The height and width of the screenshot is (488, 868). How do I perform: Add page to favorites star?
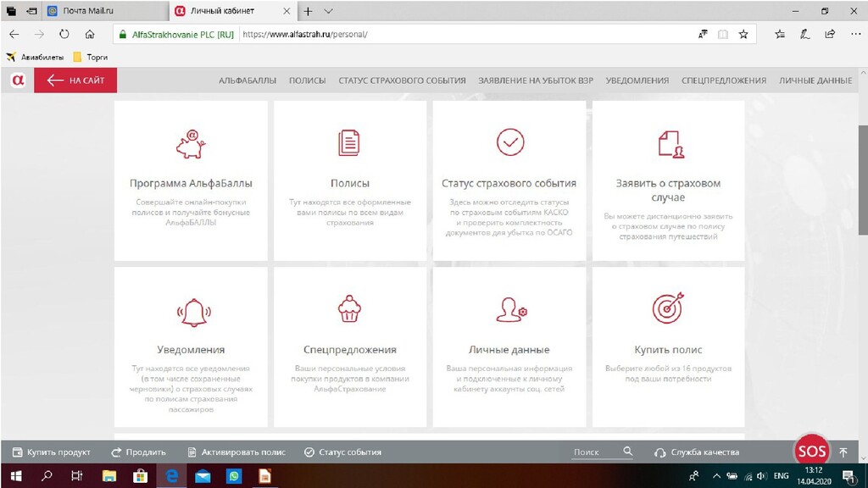743,34
